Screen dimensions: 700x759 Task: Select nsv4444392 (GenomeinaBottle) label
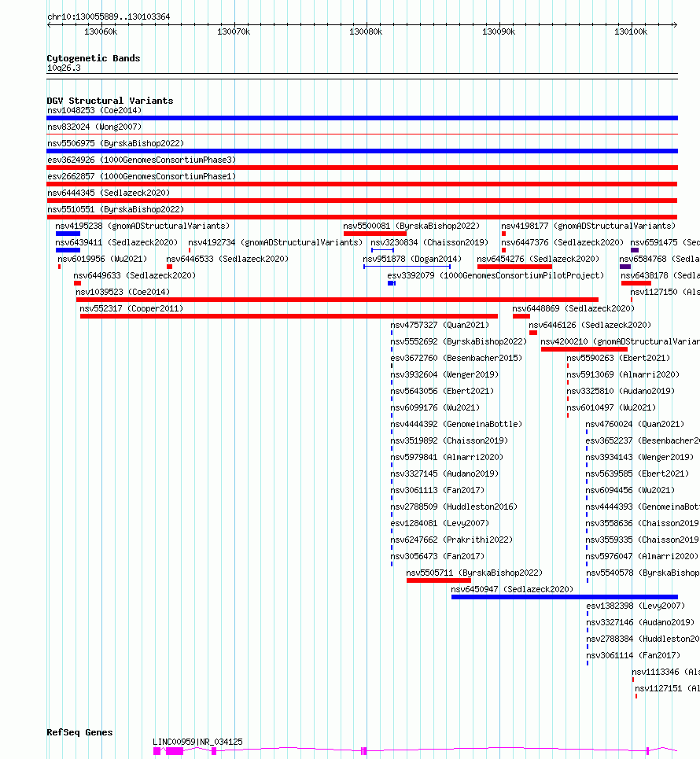(x=456, y=424)
